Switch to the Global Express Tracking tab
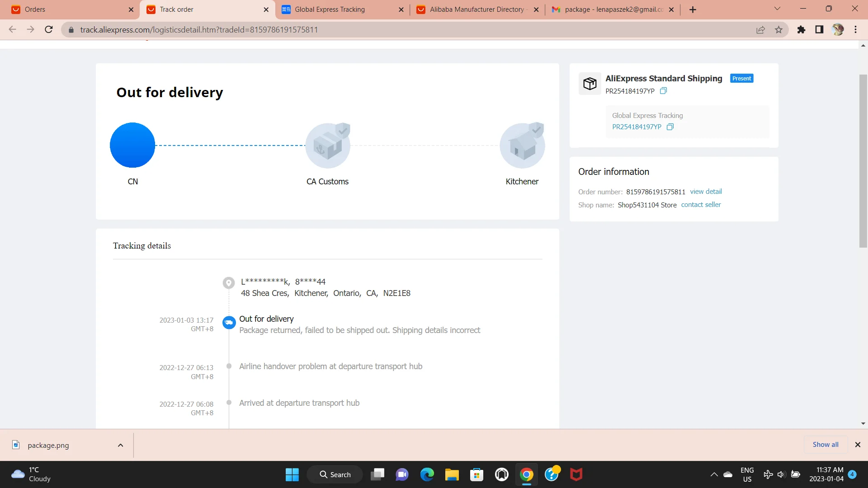The height and width of the screenshot is (488, 868). click(x=330, y=9)
